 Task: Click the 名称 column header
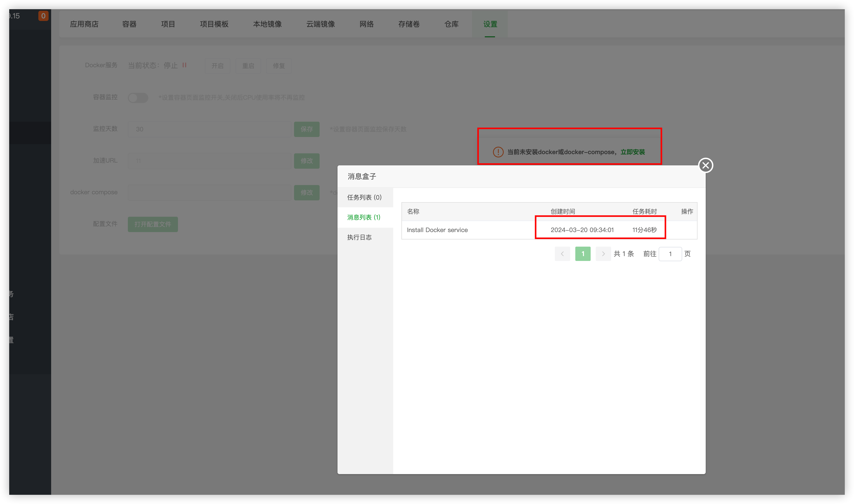tap(413, 212)
